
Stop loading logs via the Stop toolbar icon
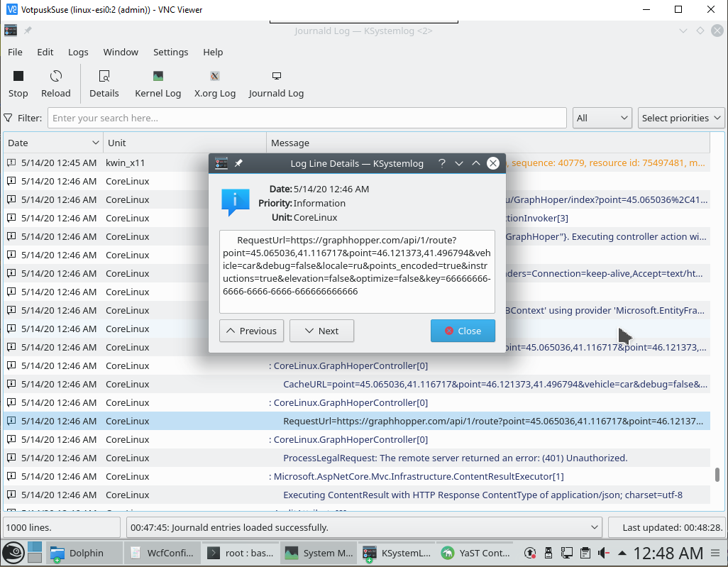click(18, 84)
